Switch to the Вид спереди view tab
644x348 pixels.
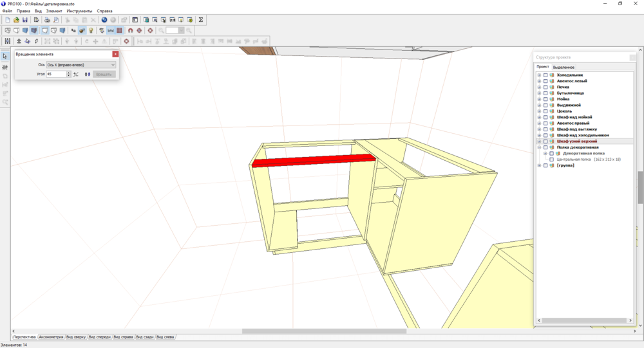pos(100,337)
